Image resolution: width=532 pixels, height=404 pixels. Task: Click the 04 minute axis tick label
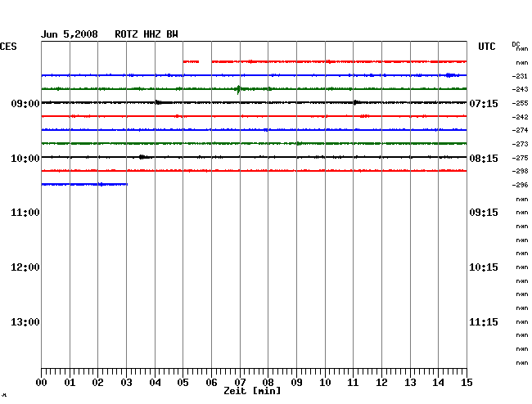(155, 383)
